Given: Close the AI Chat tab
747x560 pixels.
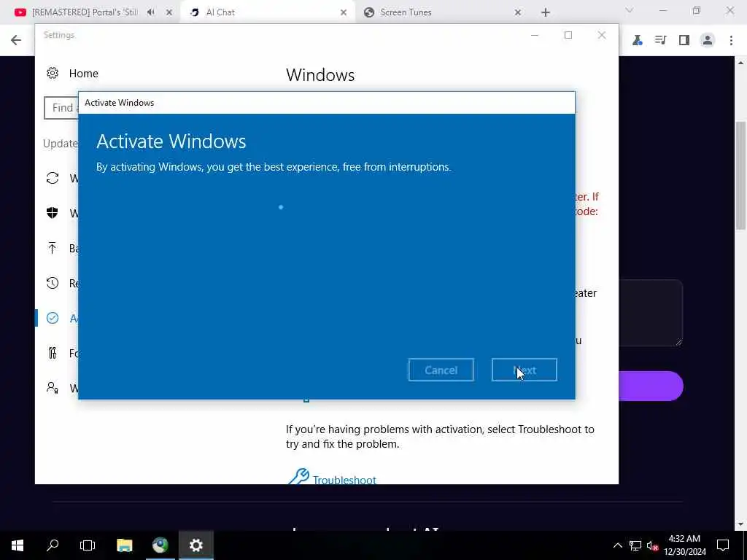Looking at the screenshot, I should coord(344,12).
